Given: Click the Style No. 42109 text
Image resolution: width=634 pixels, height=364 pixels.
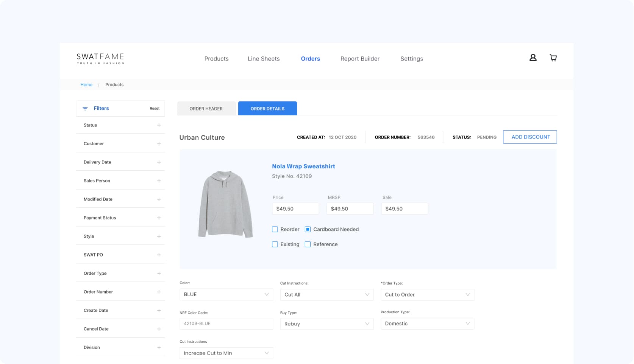Looking at the screenshot, I should [292, 176].
